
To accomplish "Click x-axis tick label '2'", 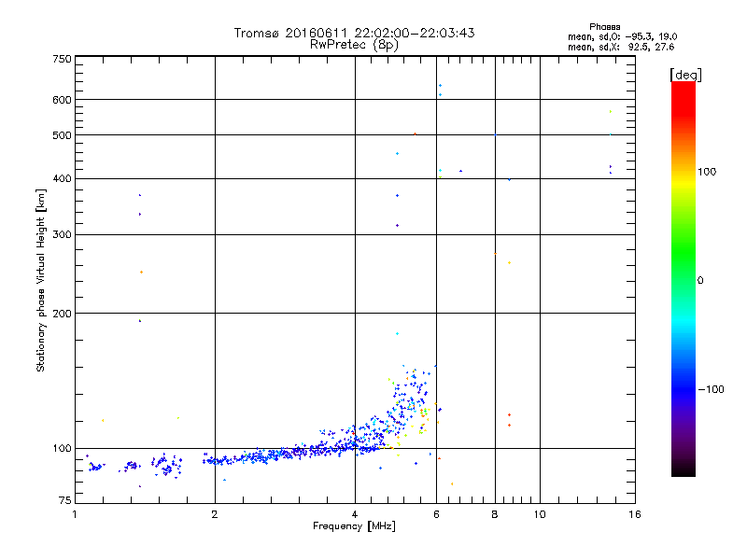I will (215, 514).
